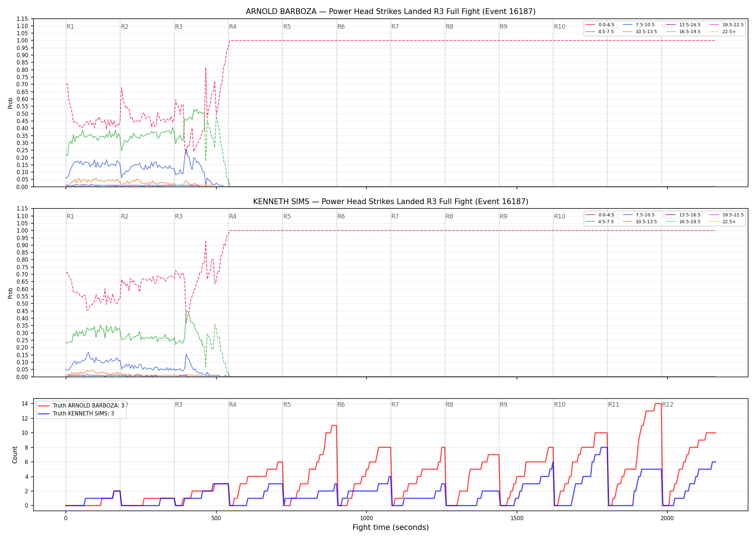Click 0.0-4.5 legend entry in Barboza chart

pyautogui.click(x=600, y=25)
